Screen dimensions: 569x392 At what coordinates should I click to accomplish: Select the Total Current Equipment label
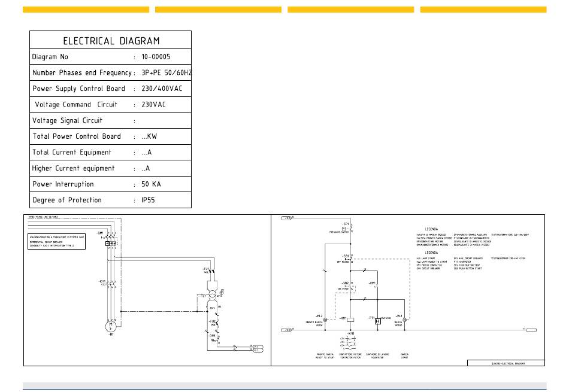[72, 152]
